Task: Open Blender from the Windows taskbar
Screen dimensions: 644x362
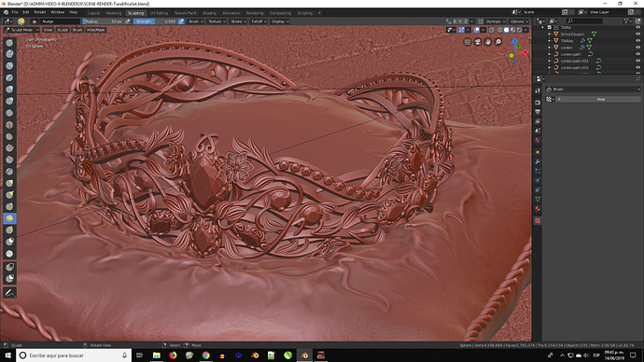Action: pos(304,355)
